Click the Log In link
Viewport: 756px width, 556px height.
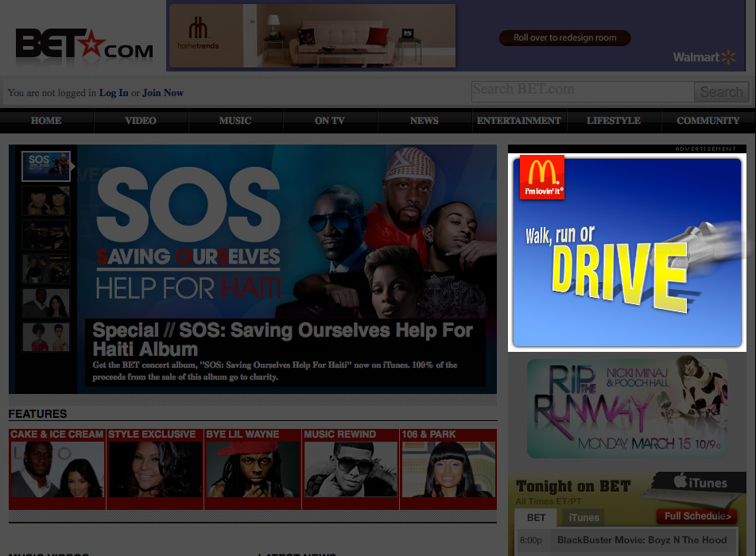click(114, 93)
